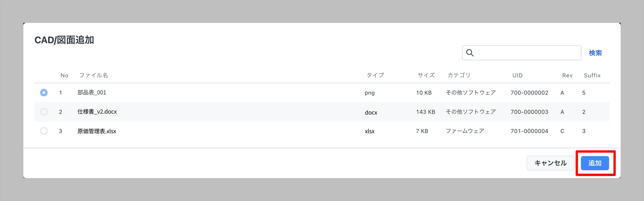Screen dimensions: 644x201
Task: Select the radio button for 原価管理表.xlsx
Action: (44, 131)
